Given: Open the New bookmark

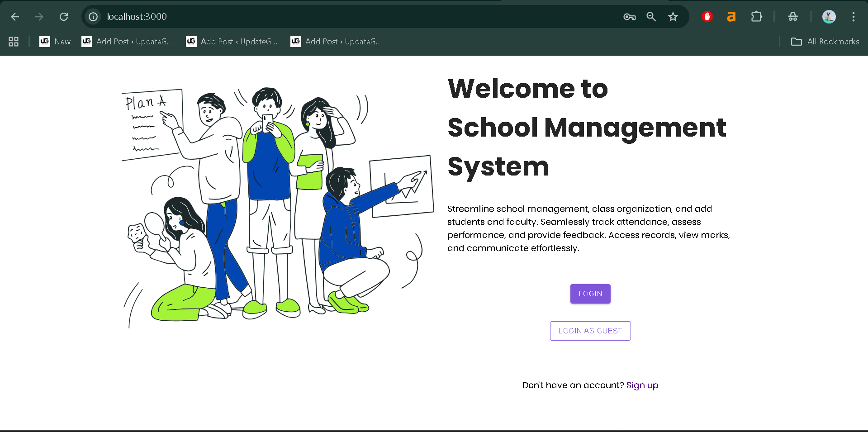Looking at the screenshot, I should [x=55, y=41].
